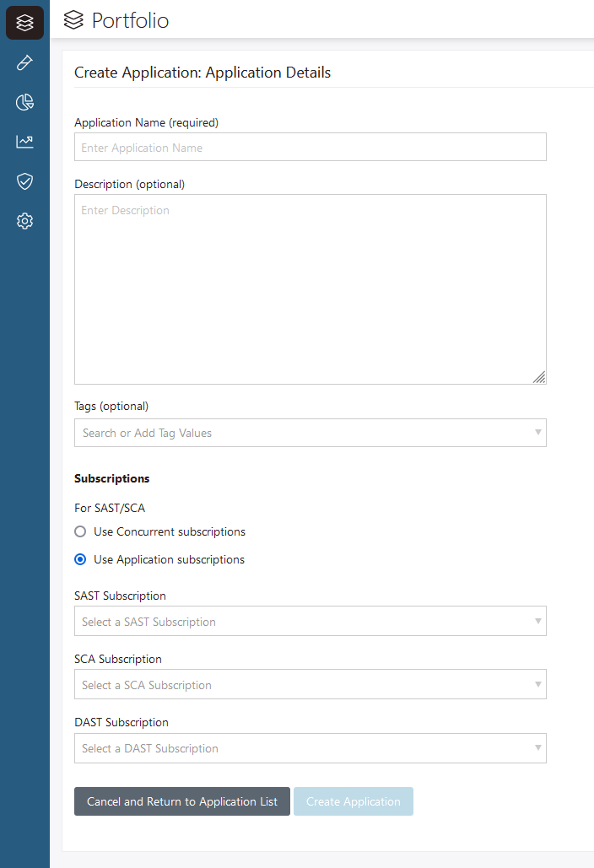Click the 'Application Name (required)' label

coord(146,122)
